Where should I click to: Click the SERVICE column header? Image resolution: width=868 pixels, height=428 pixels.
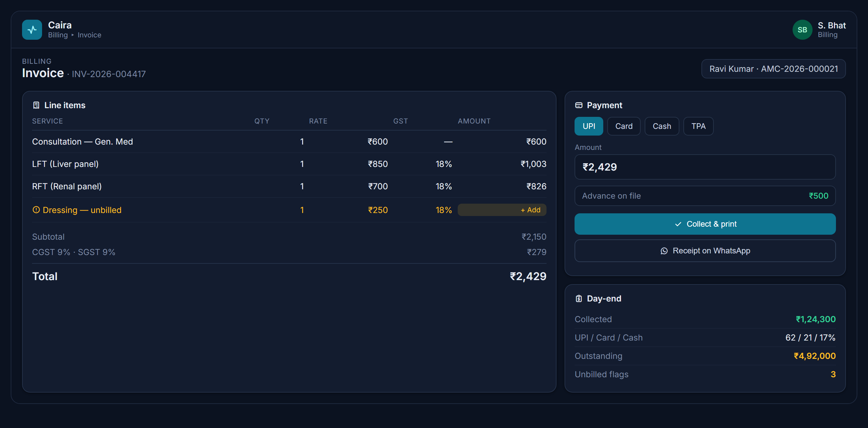click(47, 121)
